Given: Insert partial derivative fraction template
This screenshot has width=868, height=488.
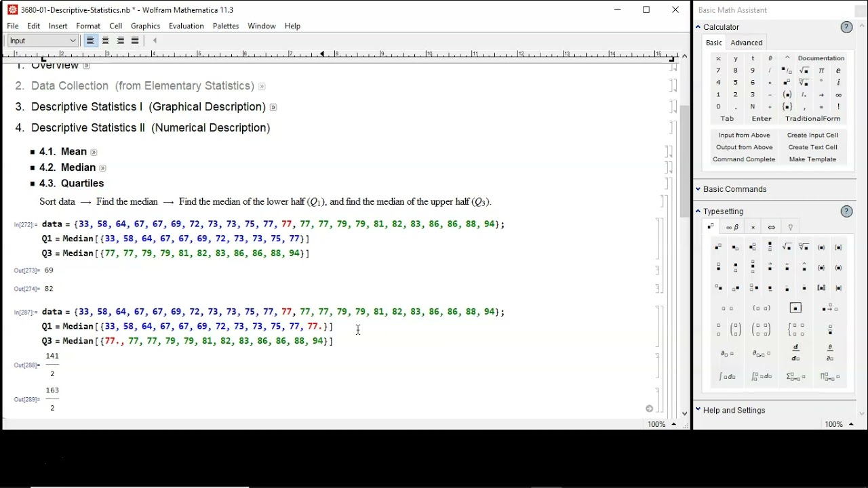Looking at the screenshot, I should pyautogui.click(x=830, y=353).
